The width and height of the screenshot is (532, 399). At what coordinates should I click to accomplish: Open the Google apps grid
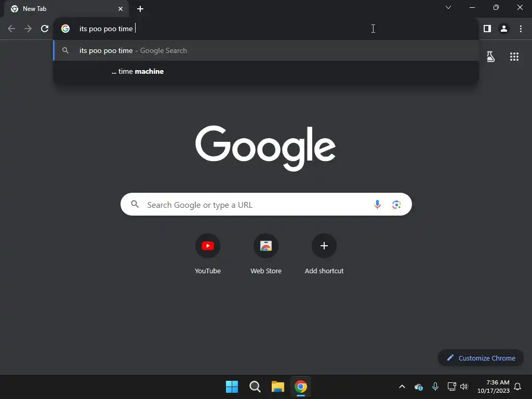click(514, 57)
